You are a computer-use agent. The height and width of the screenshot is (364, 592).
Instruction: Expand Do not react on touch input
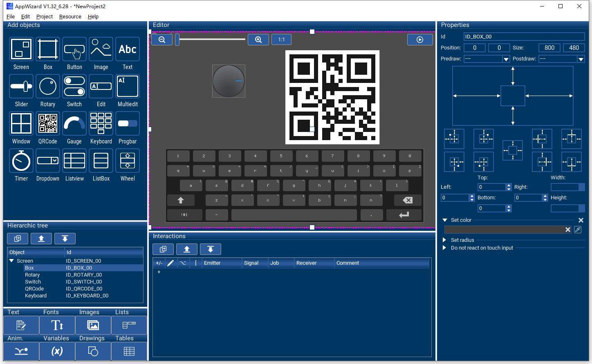(x=444, y=248)
